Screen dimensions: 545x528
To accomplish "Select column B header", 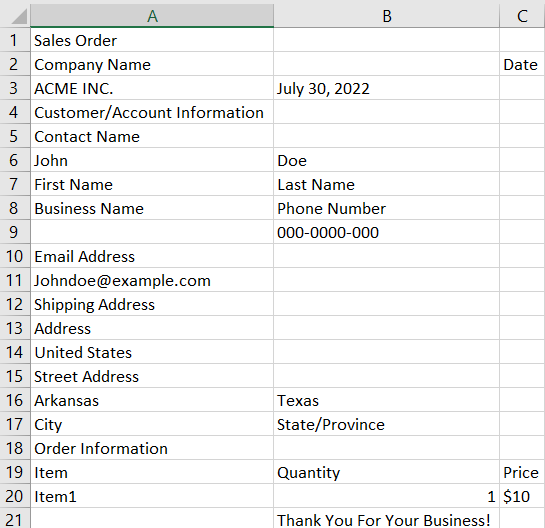I will [x=387, y=16].
